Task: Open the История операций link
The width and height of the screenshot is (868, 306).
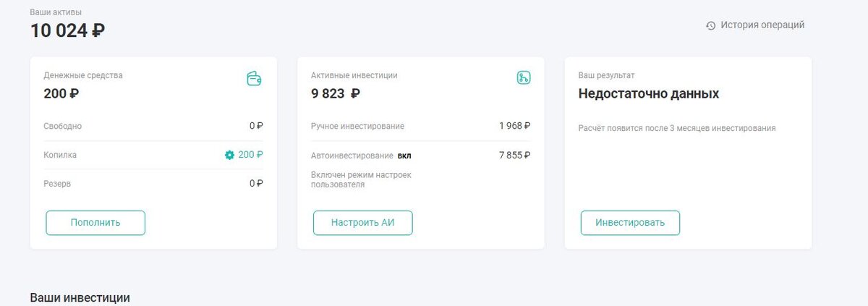Action: [x=762, y=25]
